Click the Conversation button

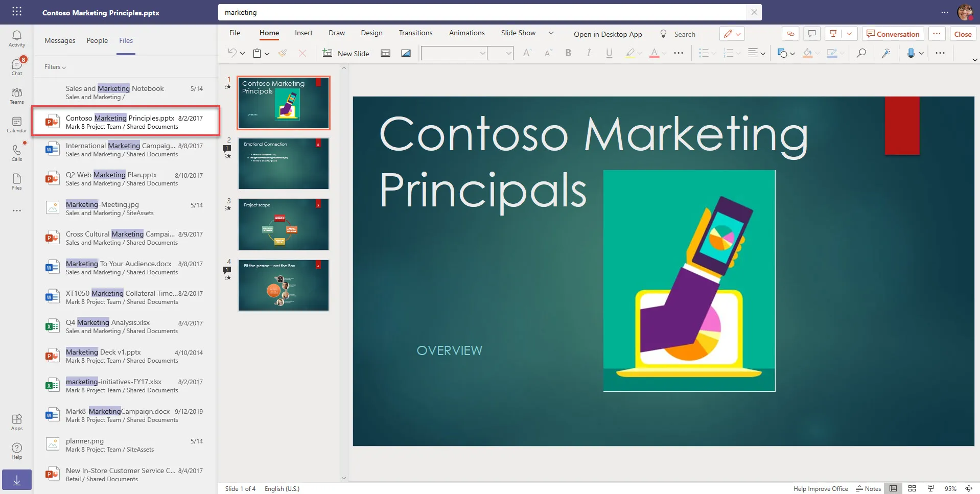(x=893, y=34)
